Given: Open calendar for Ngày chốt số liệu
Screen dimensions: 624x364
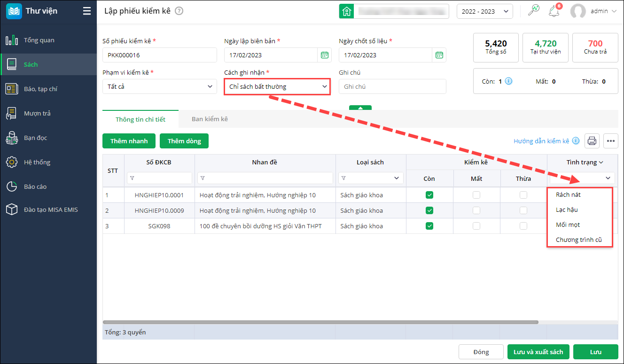Looking at the screenshot, I should [x=439, y=55].
